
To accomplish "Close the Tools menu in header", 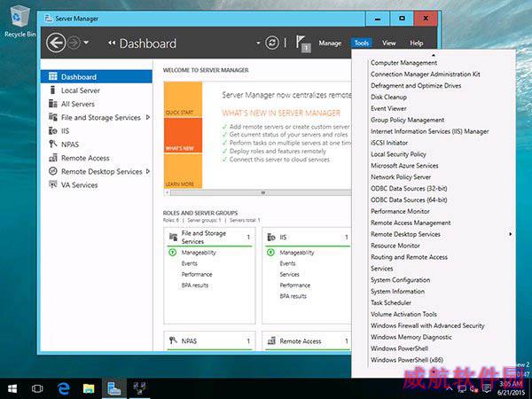I will point(362,43).
